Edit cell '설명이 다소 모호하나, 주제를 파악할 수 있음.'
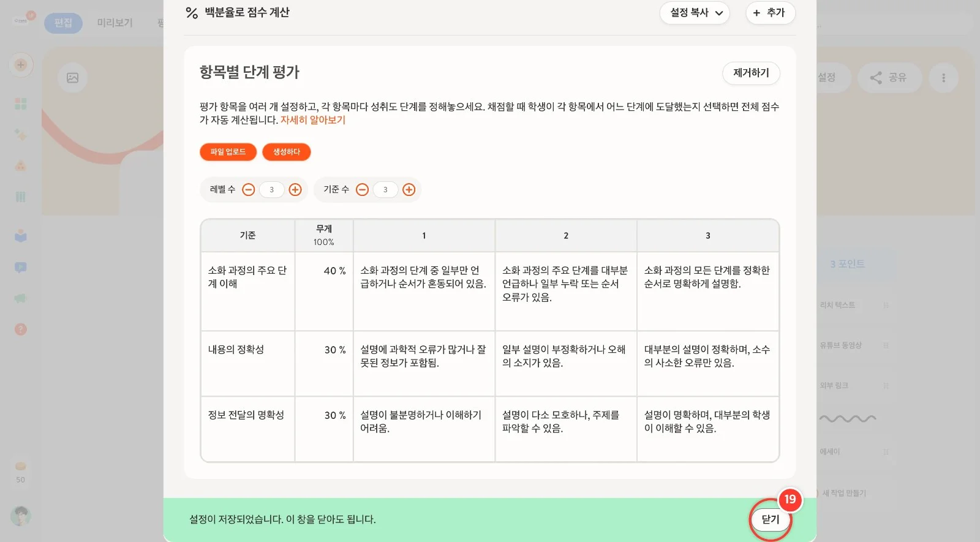This screenshot has width=980, height=542. pos(566,429)
